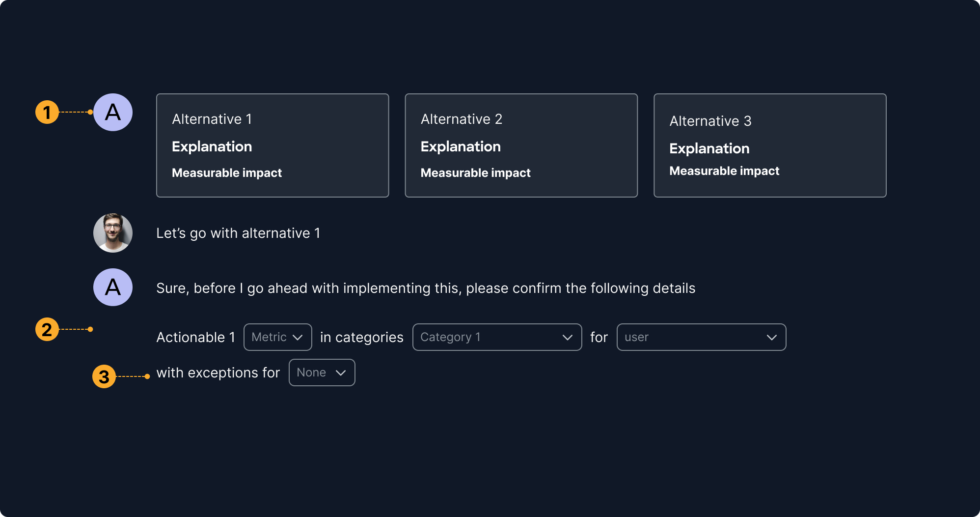
Task: Click the lower AI assistant avatar
Action: [112, 287]
